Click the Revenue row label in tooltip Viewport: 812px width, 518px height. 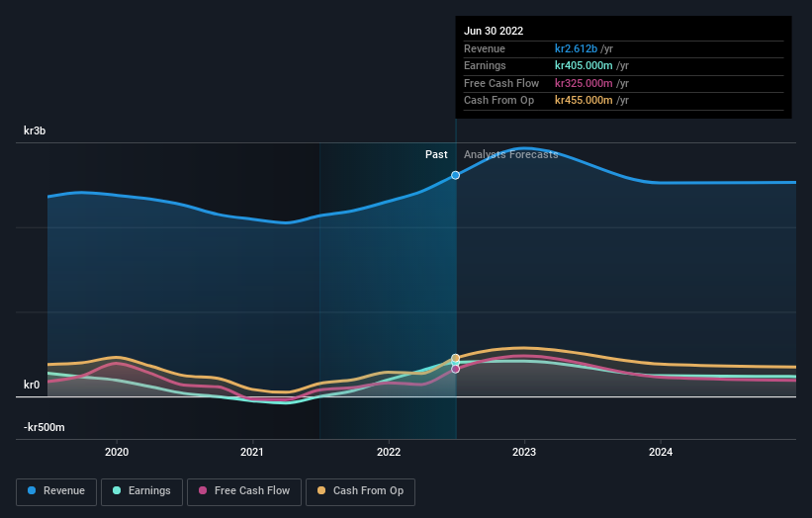(485, 48)
